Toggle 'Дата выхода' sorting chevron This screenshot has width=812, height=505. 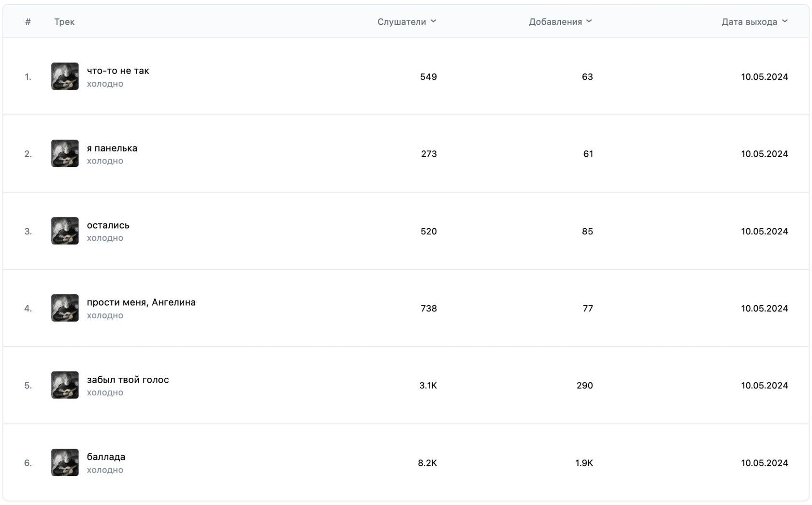784,21
